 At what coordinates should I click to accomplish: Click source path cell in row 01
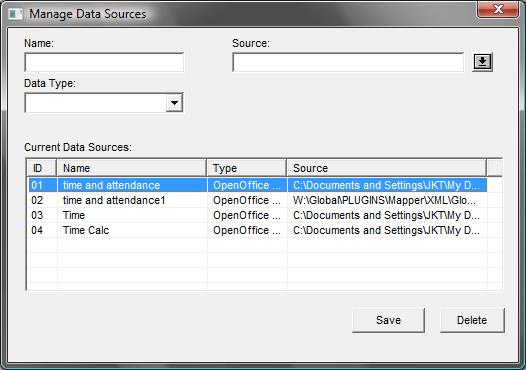tap(387, 185)
